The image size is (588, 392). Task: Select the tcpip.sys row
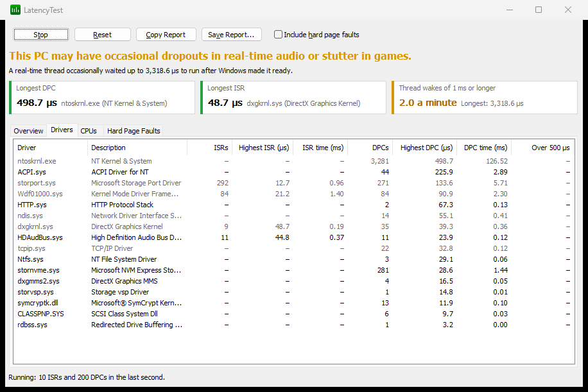click(293, 248)
